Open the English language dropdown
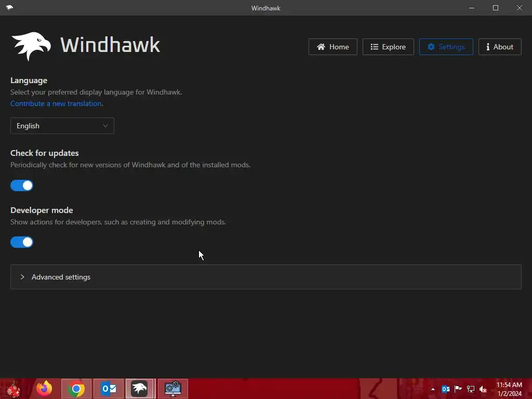This screenshot has height=399, width=532. 62,126
